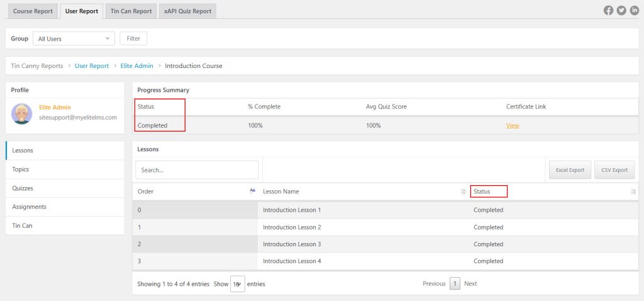
Task: Sort by Lesson Name column icon
Action: [x=463, y=191]
